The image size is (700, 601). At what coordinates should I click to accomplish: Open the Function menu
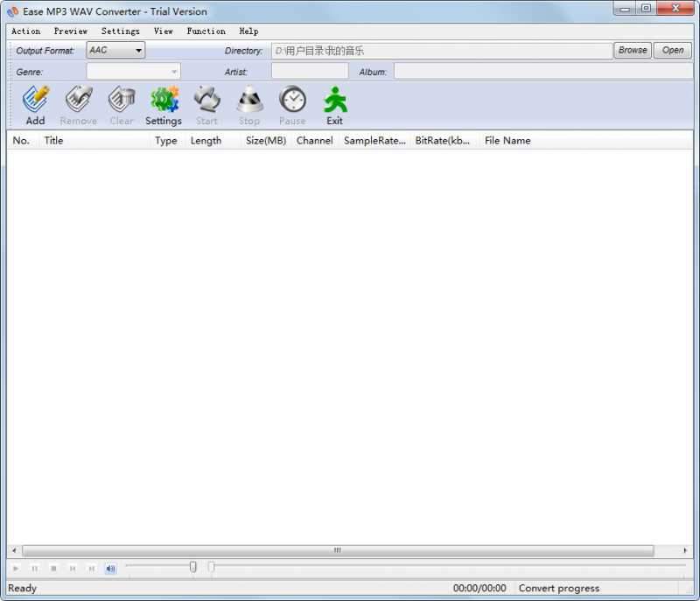point(206,31)
